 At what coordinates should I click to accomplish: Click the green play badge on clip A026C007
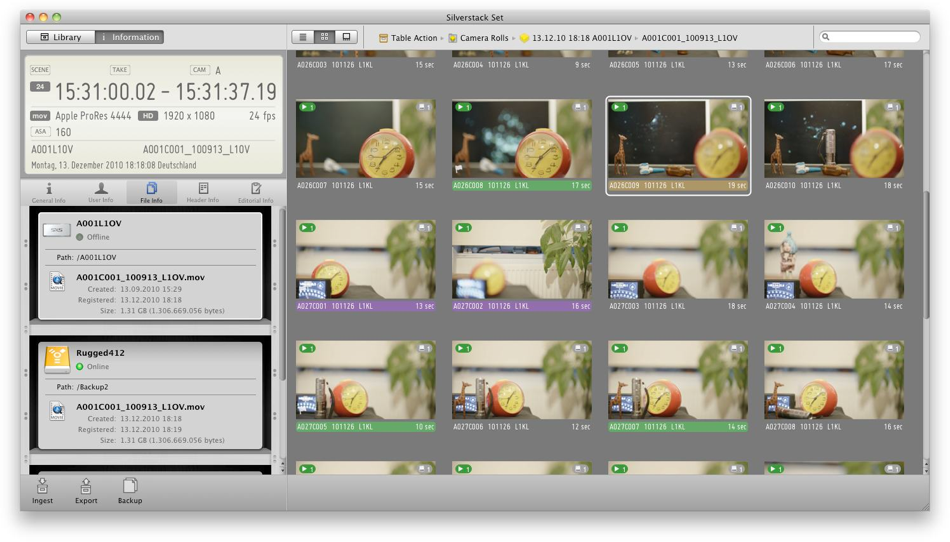tap(307, 107)
